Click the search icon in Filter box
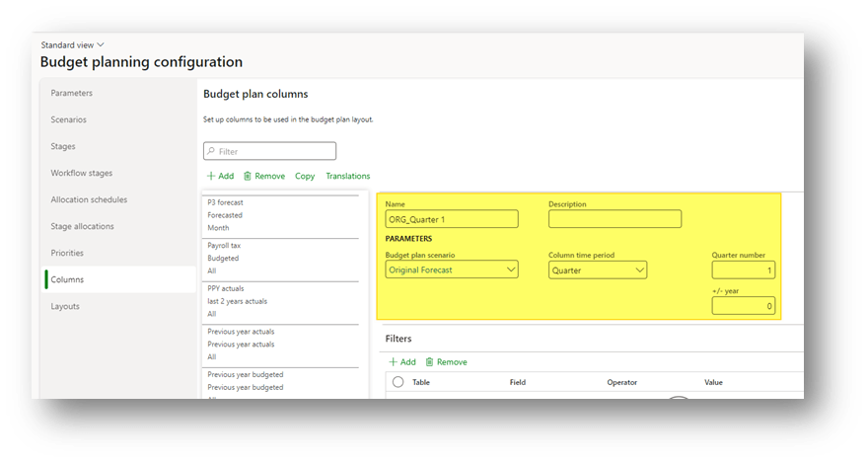Screen dimensions: 868x463 click(210, 152)
